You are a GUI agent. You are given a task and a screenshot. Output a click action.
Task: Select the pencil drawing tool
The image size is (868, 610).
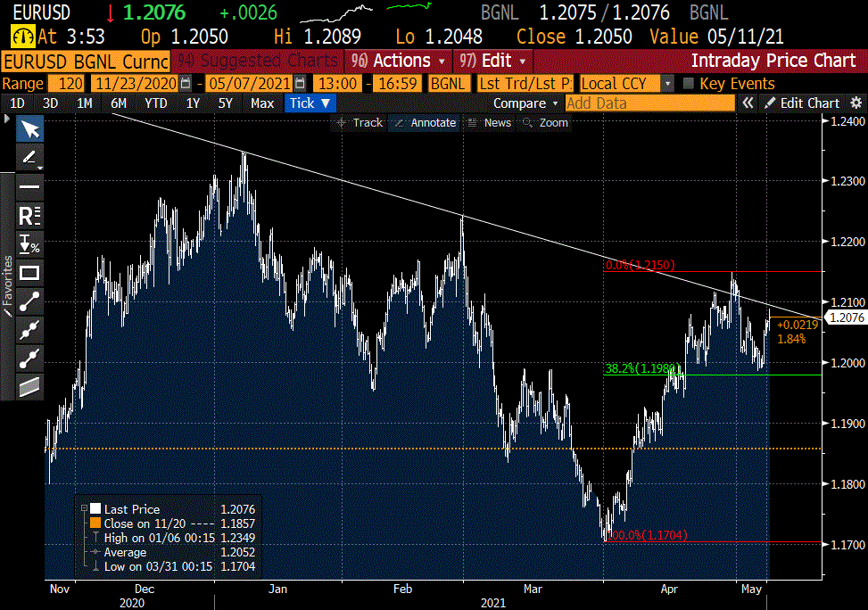point(30,158)
